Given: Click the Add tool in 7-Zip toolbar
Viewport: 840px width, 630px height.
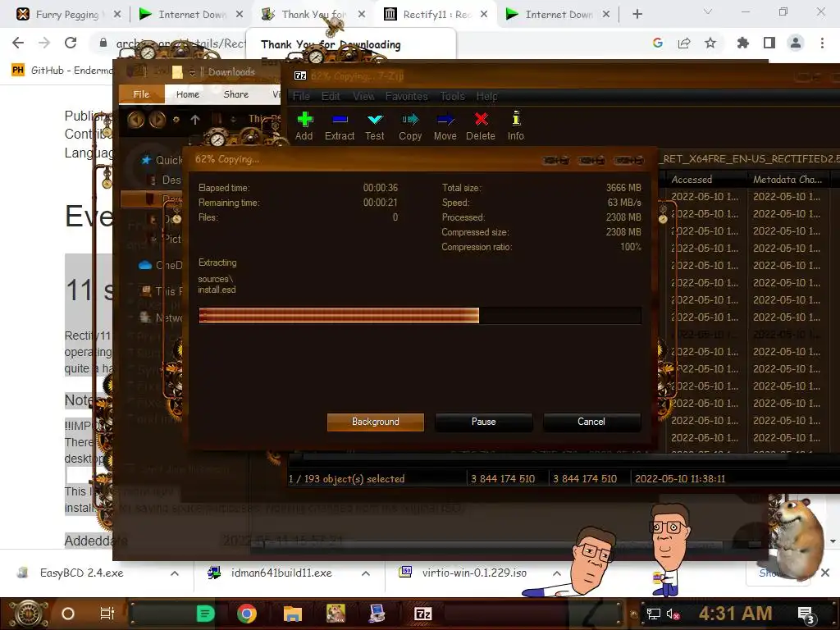Looking at the screenshot, I should [304, 126].
